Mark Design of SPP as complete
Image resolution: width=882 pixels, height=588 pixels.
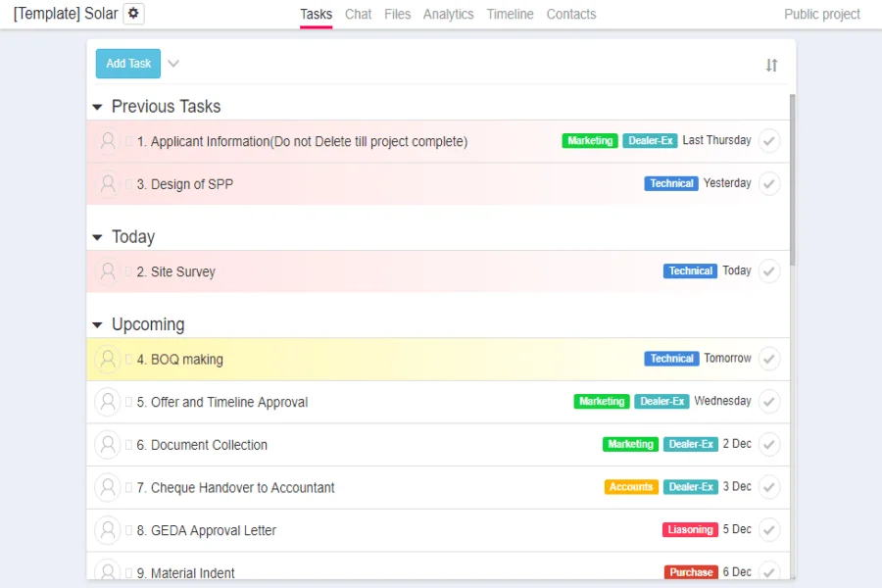[769, 183]
